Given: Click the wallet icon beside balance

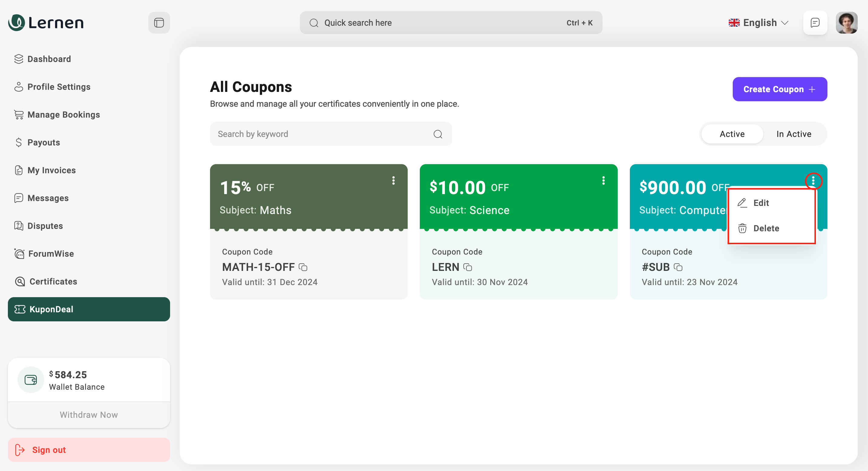Looking at the screenshot, I should click(31, 380).
